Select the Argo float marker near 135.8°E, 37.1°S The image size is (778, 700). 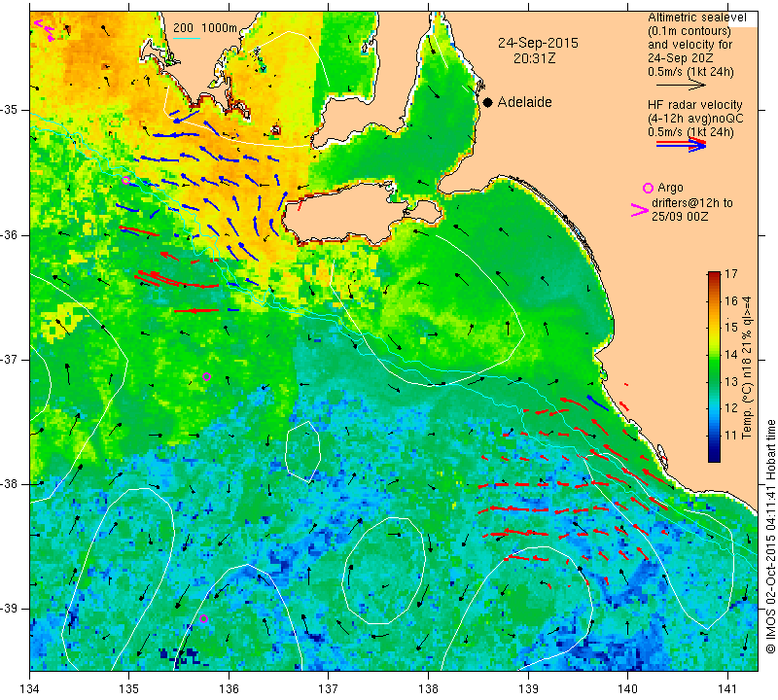[x=207, y=377]
